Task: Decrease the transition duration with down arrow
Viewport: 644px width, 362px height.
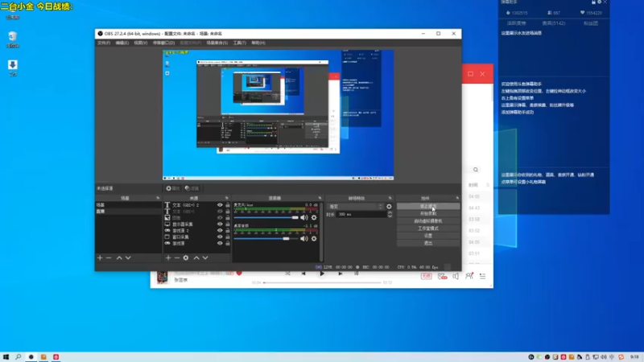Action: 390,216
